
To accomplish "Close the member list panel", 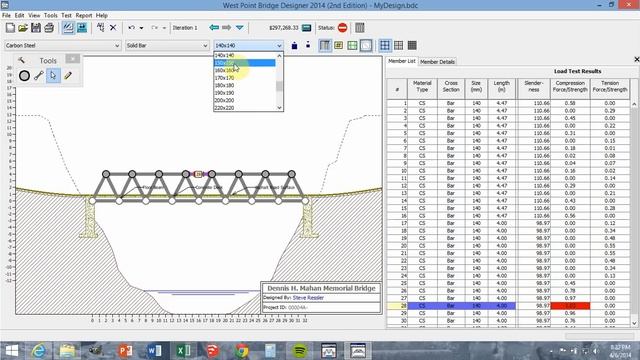I will click(636, 60).
